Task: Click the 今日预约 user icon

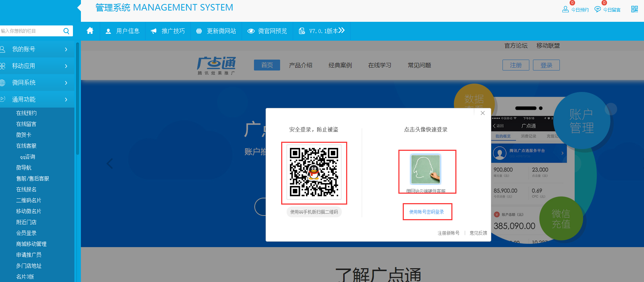Action: pyautogui.click(x=565, y=9)
